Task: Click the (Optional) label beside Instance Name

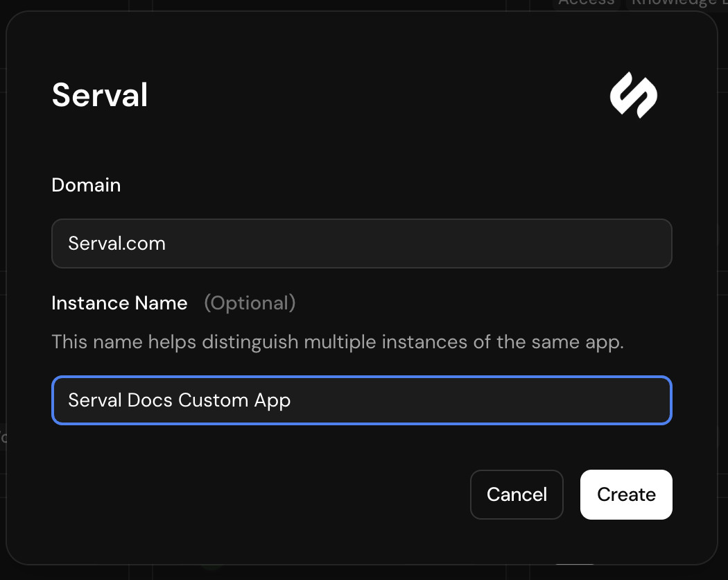Action: click(x=250, y=302)
